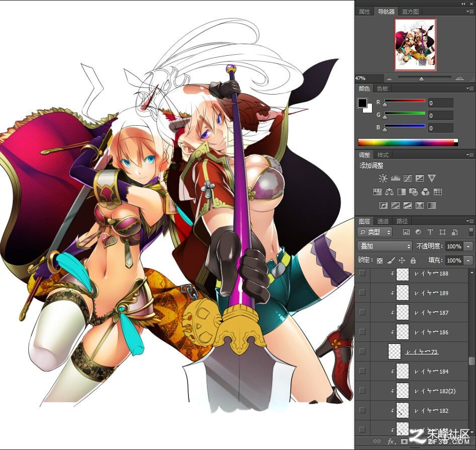Screen dimensions: 476x450
Task: Add a Color Balance adjustment (scales icon)
Action: pos(389,192)
